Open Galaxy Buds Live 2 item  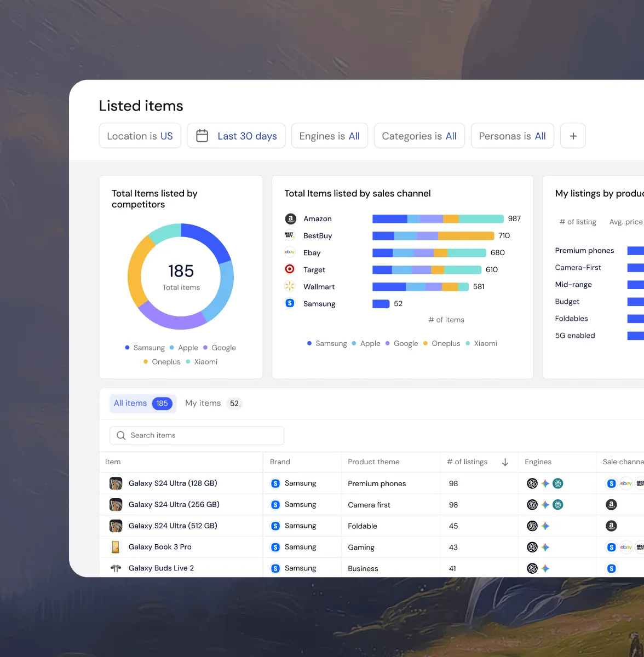[x=161, y=568]
